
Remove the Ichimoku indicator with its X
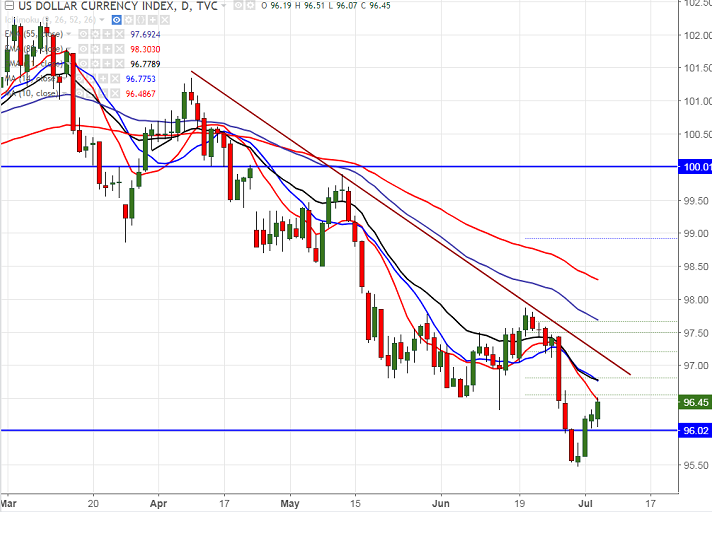tap(165, 20)
